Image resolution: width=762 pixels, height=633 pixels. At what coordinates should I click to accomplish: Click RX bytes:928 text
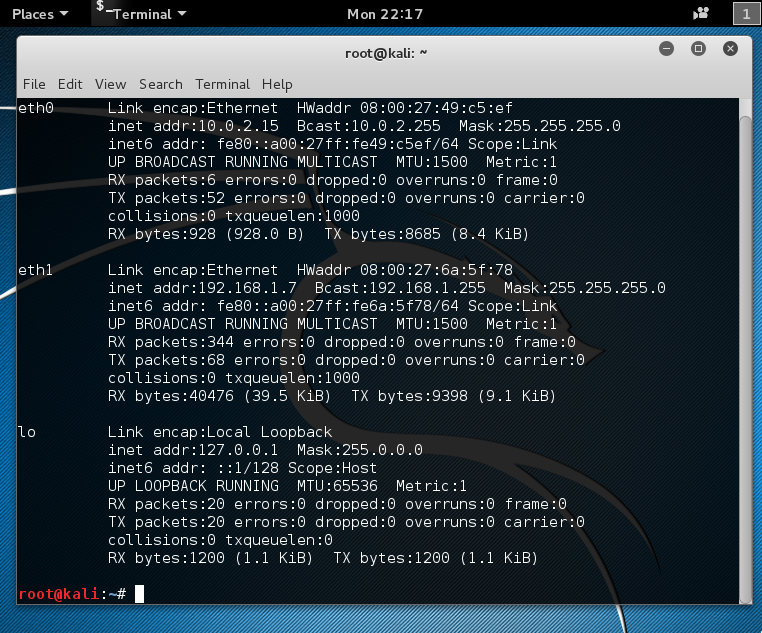pos(162,234)
